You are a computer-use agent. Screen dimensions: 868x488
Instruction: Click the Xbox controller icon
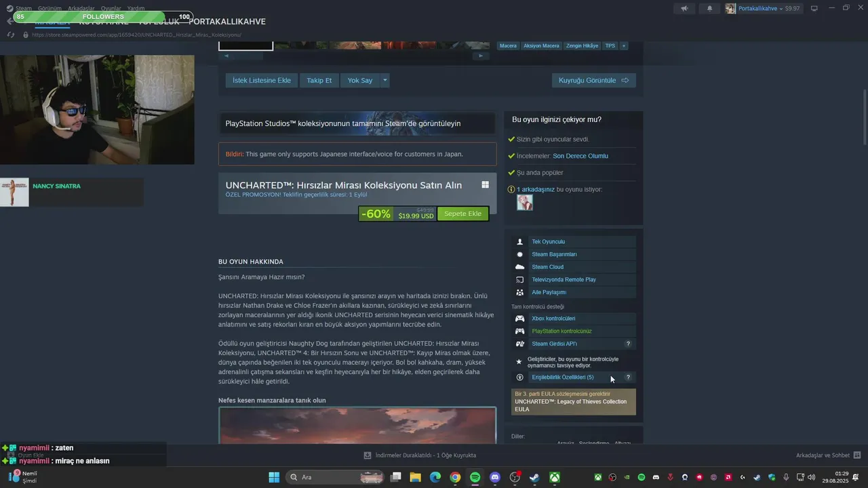[x=519, y=319]
